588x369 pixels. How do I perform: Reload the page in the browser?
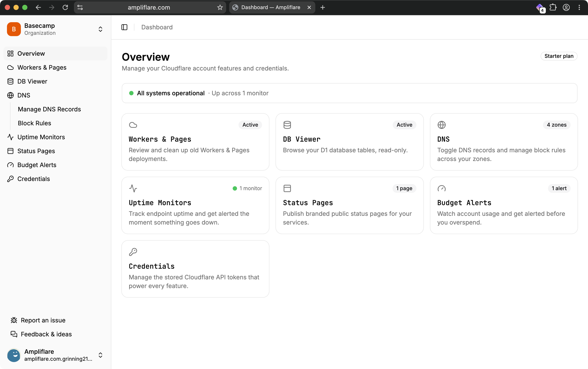tap(65, 7)
